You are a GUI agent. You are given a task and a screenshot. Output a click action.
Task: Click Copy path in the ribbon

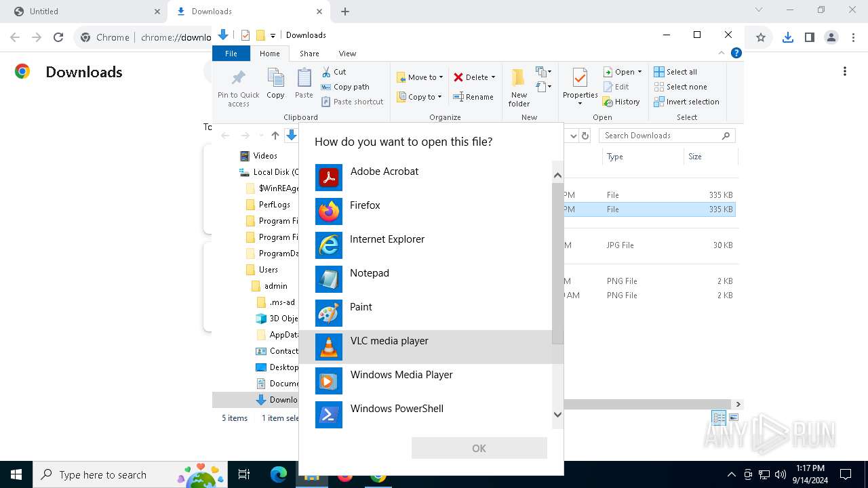coord(345,87)
